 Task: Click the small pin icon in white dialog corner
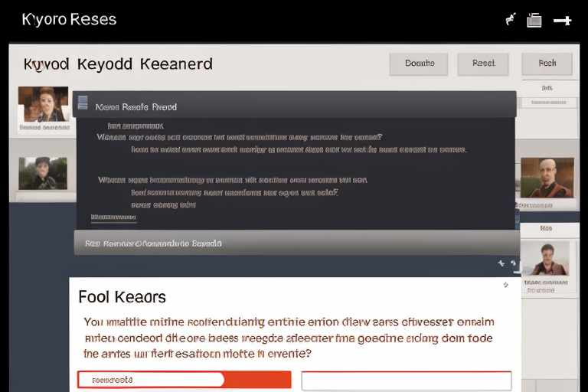[x=505, y=285]
